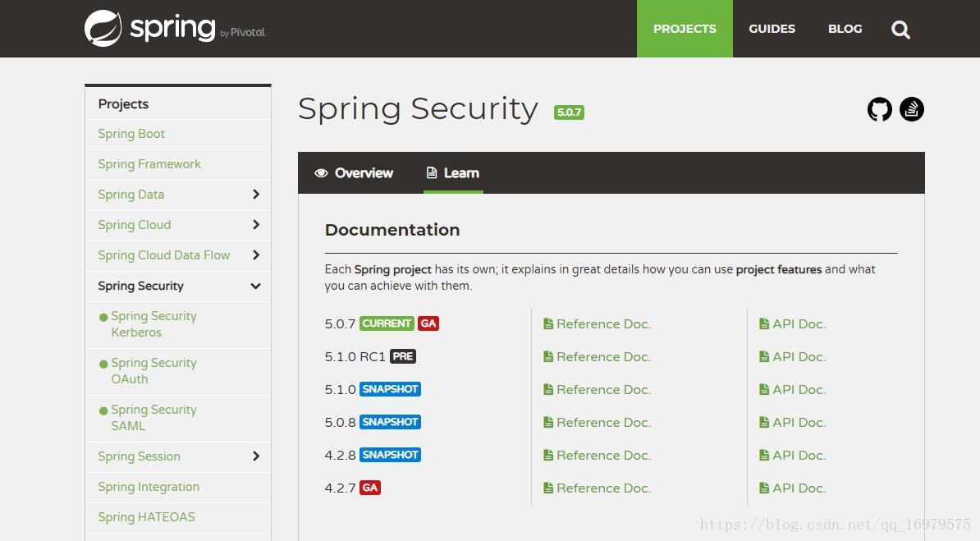Screen dimensions: 980x541
Task: Open Spring Security OAuth subproject
Action: [153, 371]
